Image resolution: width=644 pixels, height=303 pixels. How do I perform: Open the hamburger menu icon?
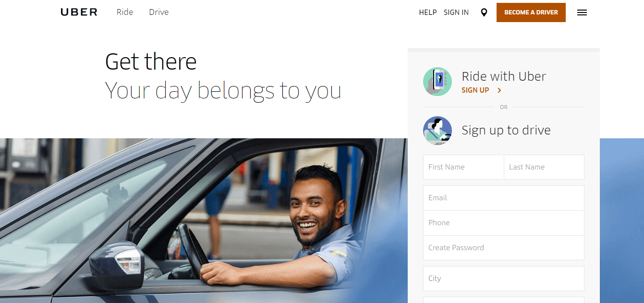582,12
